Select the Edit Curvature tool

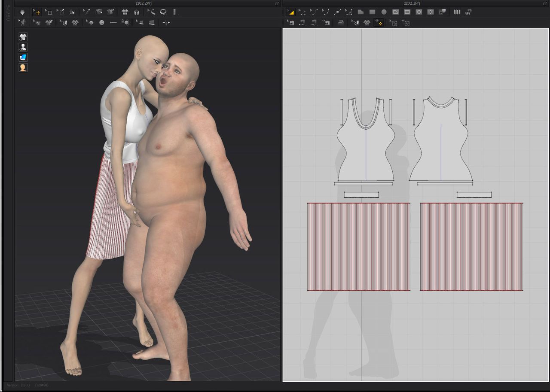pyautogui.click(x=325, y=12)
